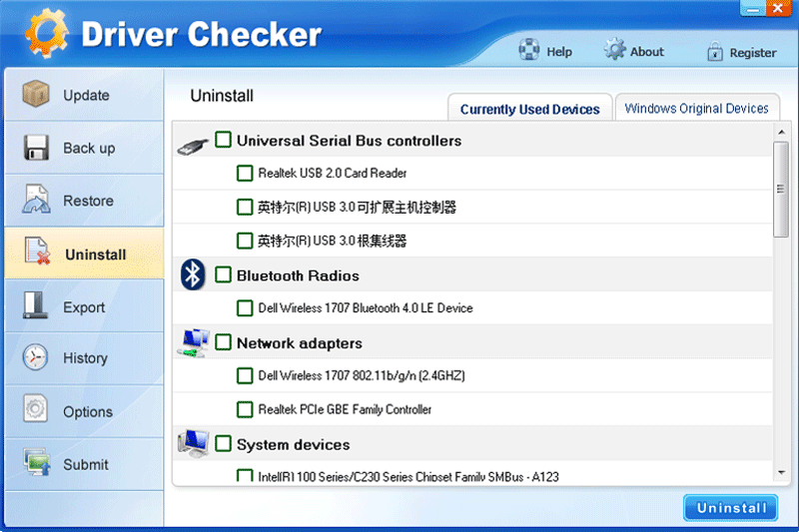799x532 pixels.
Task: Click the Help lifebuoy icon
Action: pos(529,50)
